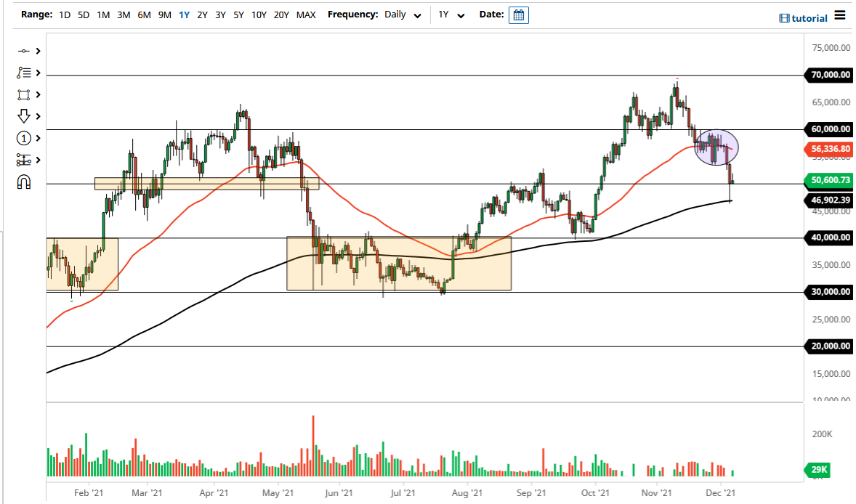Open the hamburger menu at top right
The image size is (856, 504).
pos(840,17)
